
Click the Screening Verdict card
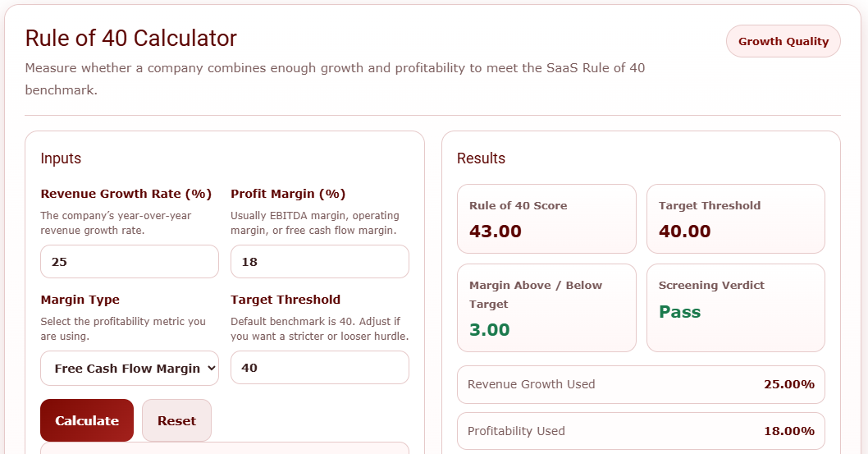pyautogui.click(x=735, y=308)
